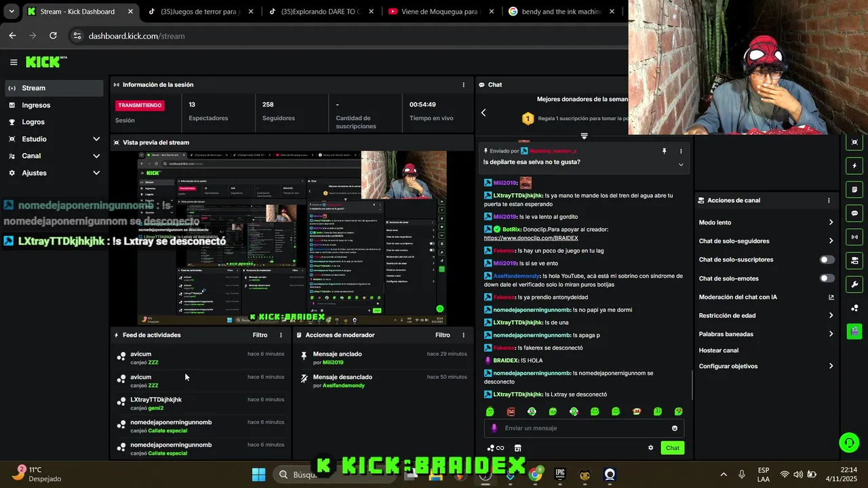Expand the Estudio sidebar section
The image size is (868, 488).
pyautogui.click(x=53, y=139)
